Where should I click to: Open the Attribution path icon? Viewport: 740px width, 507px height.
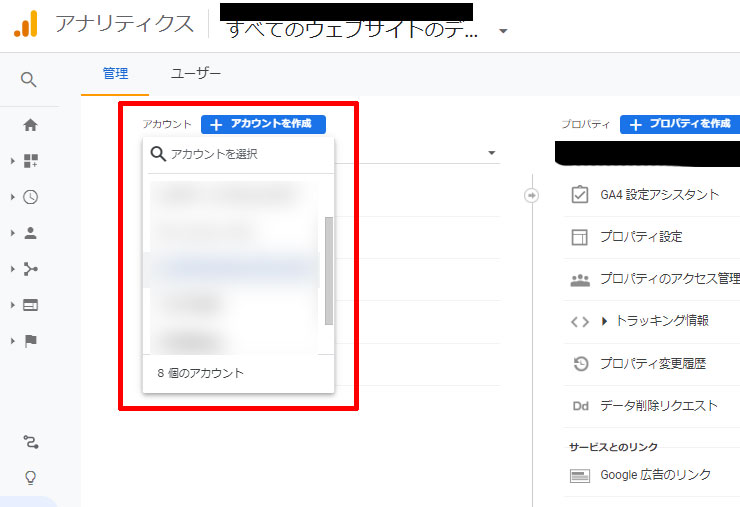pos(31,442)
